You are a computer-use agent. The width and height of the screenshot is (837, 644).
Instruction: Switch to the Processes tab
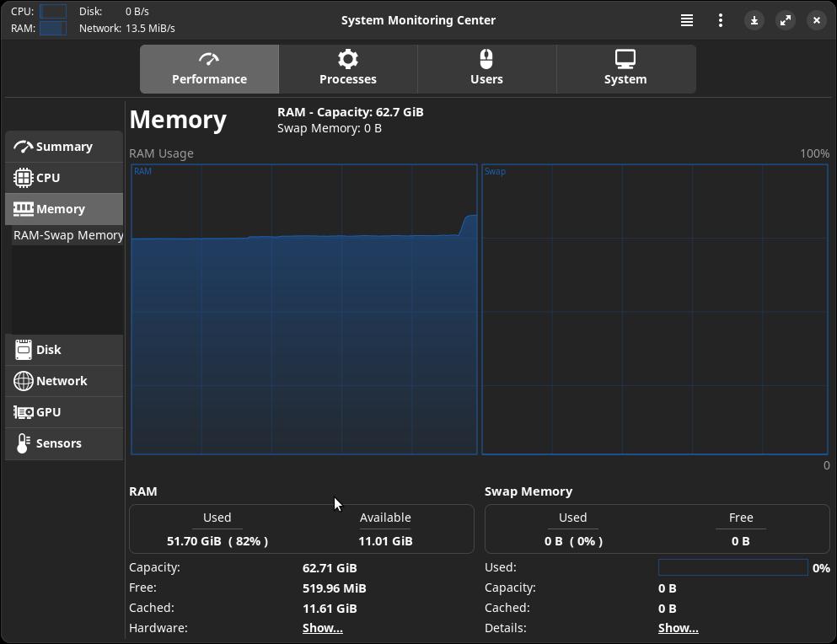[348, 69]
